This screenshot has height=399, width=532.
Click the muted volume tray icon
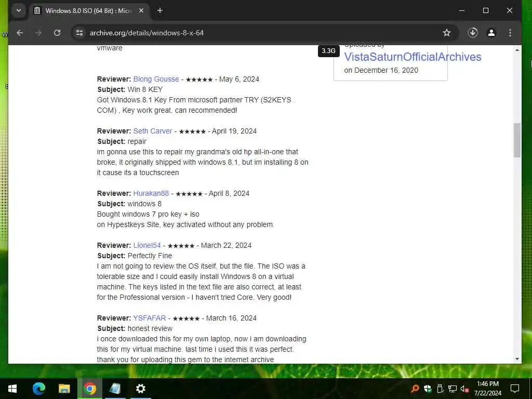[464, 389]
